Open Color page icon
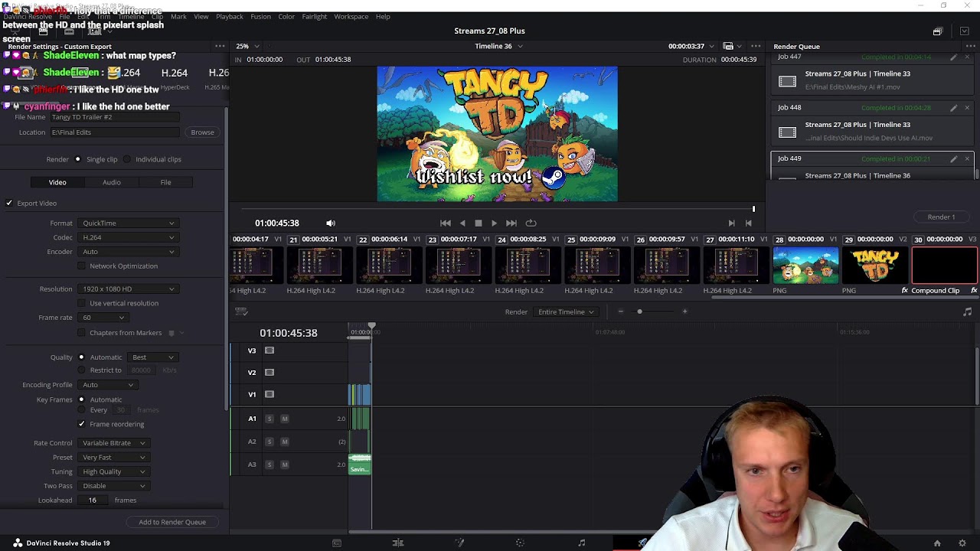The height and width of the screenshot is (551, 980). point(520,543)
